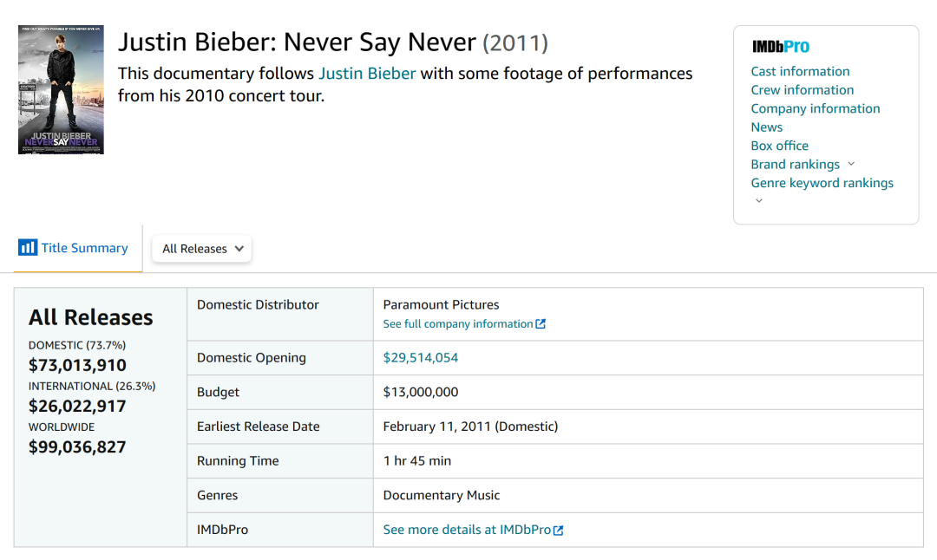The image size is (937, 560).
Task: Open the All Releases dropdown
Action: click(202, 249)
